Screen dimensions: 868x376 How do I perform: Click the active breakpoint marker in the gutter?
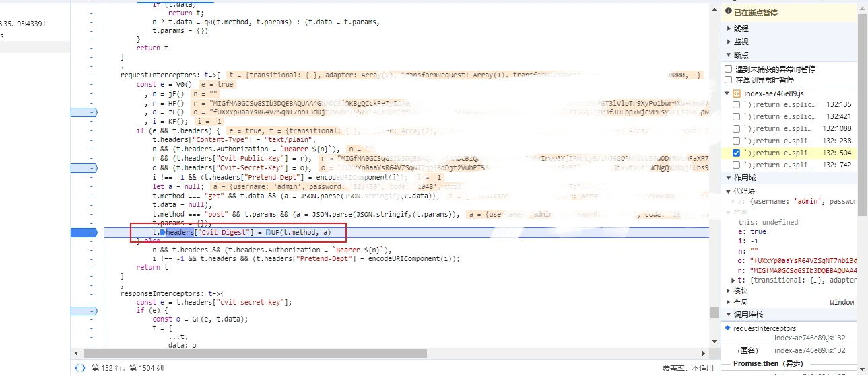(84, 232)
